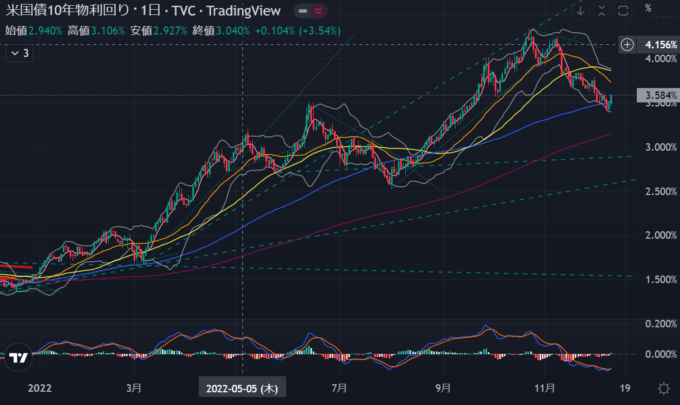Click the 3.584% current price label
This screenshot has height=405, width=680.
pos(657,96)
